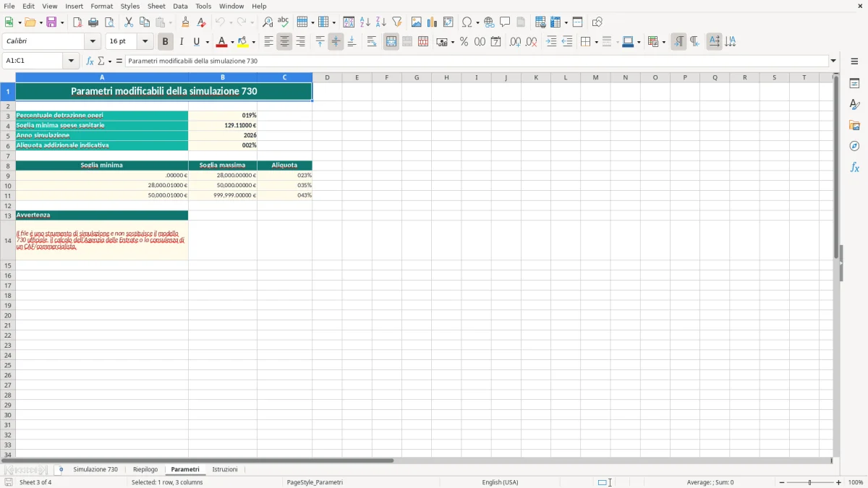Viewport: 868px width, 488px height.
Task: Toggle Align Left
Action: (268, 42)
